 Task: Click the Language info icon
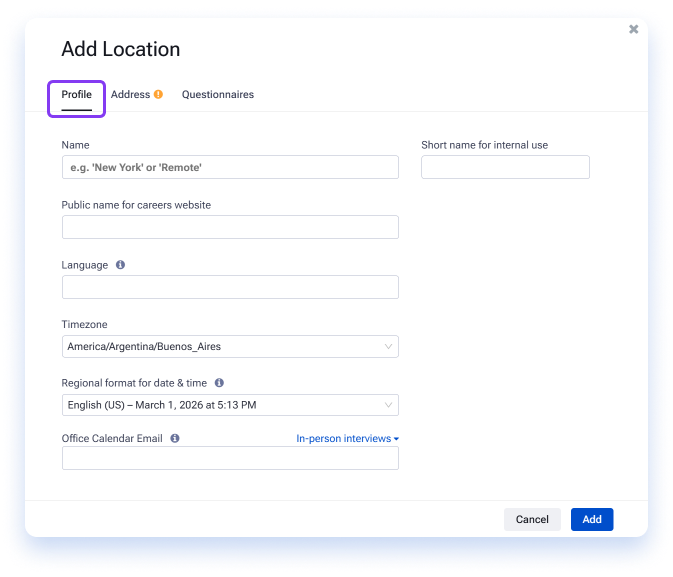[x=120, y=265]
